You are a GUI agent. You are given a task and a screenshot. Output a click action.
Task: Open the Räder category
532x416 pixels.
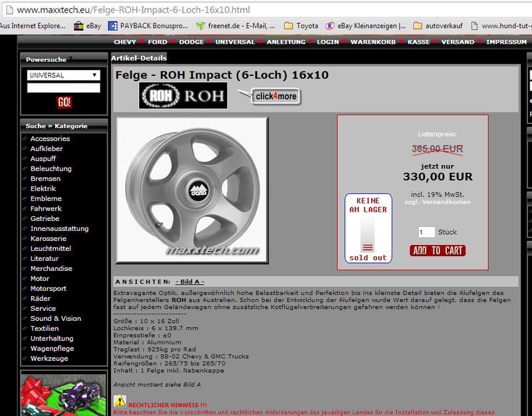point(41,298)
